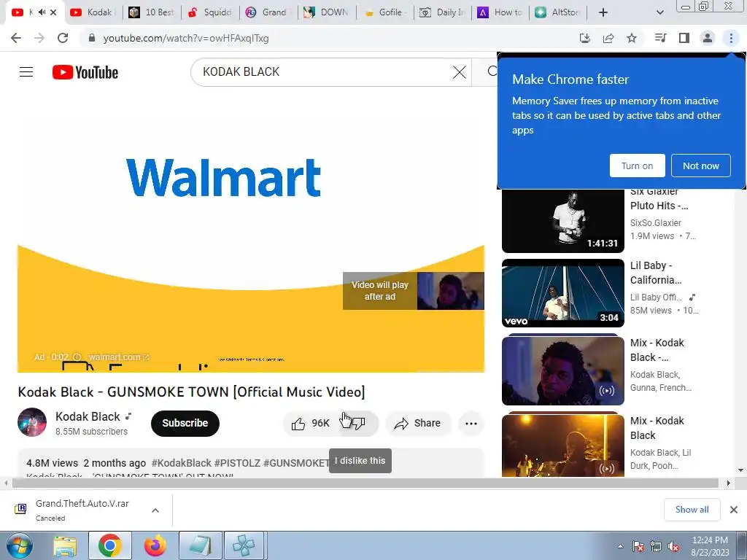
Task: Reload the YouTube page
Action: click(x=63, y=38)
